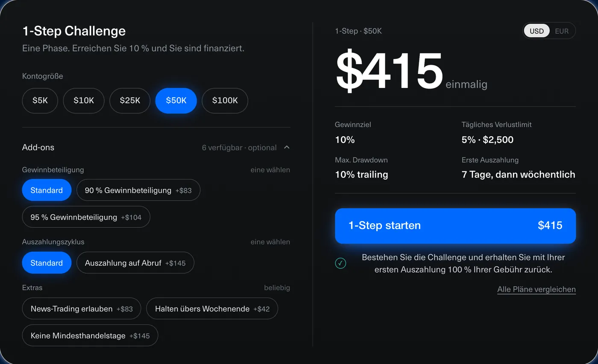
Task: Select Standard under Auszahlungszyklus
Action: pyautogui.click(x=47, y=263)
